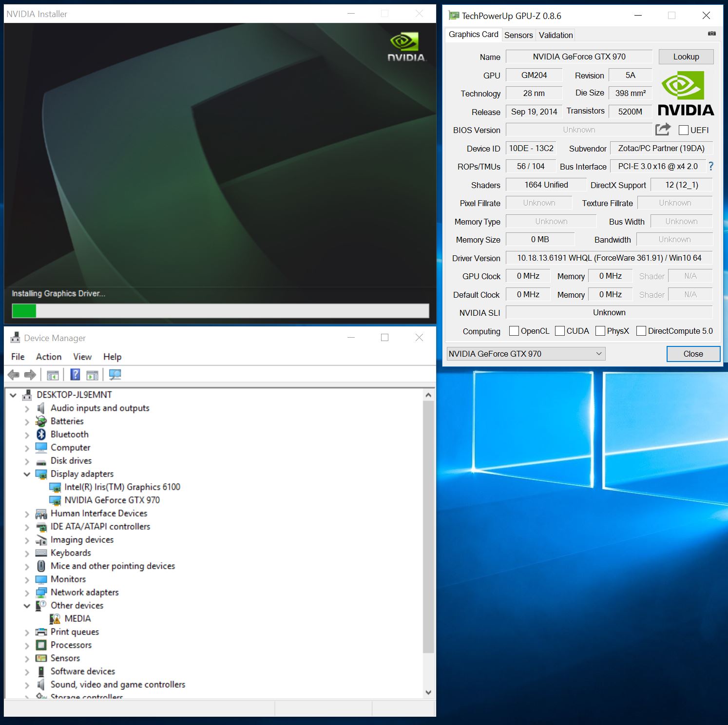Screen dimensions: 728x725
Task: Click the Forward arrow in Device Manager toolbar
Action: point(30,375)
